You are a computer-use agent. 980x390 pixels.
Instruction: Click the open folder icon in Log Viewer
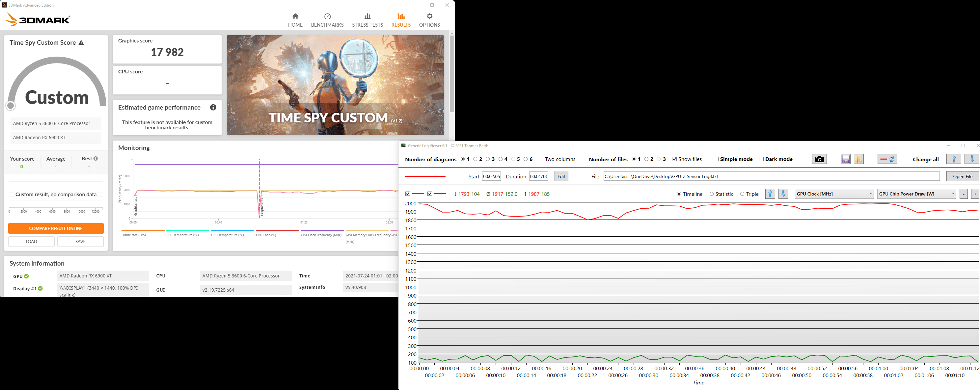858,159
